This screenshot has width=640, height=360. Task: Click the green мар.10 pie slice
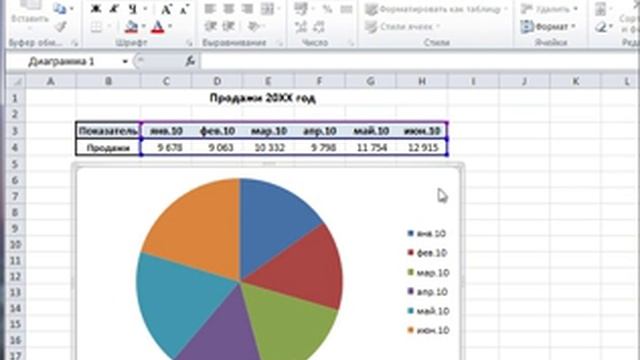(294, 322)
